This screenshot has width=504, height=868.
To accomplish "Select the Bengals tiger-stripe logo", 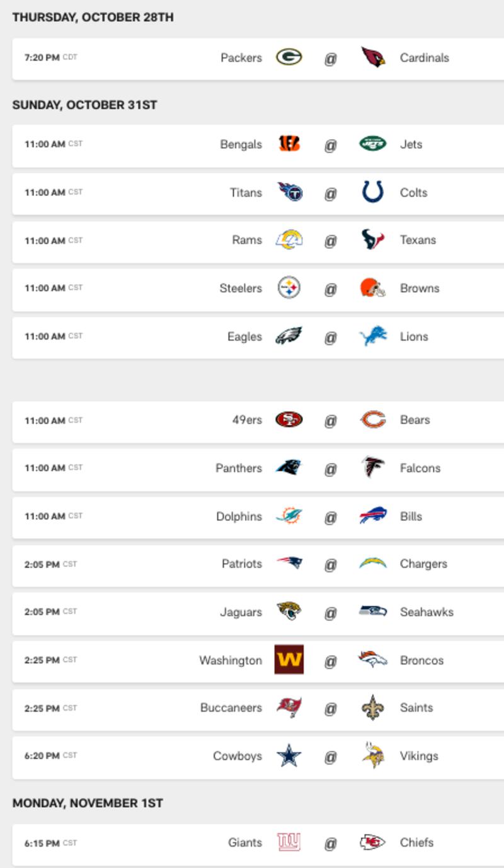I will click(289, 144).
